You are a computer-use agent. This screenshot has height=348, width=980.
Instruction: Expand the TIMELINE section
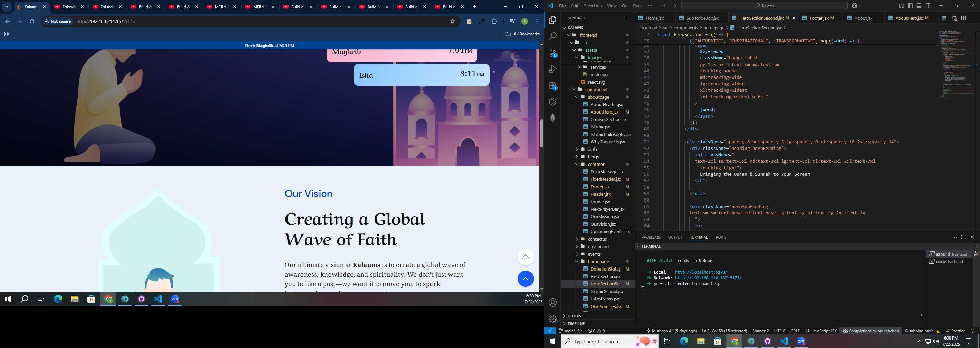click(x=597, y=324)
